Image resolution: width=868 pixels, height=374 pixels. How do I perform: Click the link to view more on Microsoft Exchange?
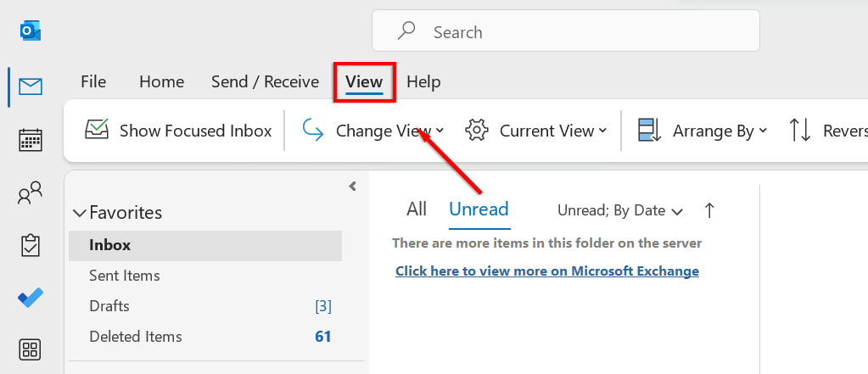[x=547, y=271]
